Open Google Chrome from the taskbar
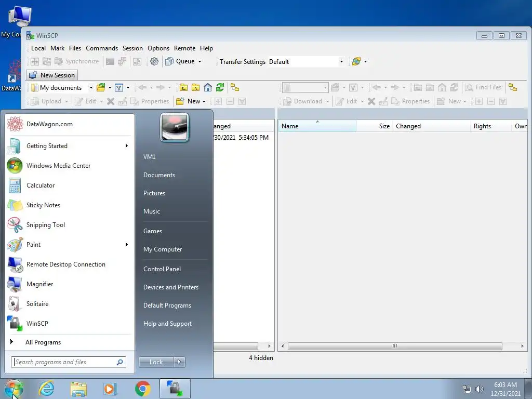532x399 pixels. tap(142, 389)
